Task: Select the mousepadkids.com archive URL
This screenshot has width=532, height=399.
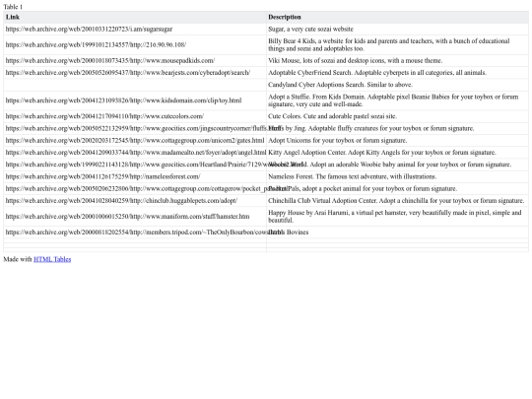Action: click(x=110, y=61)
